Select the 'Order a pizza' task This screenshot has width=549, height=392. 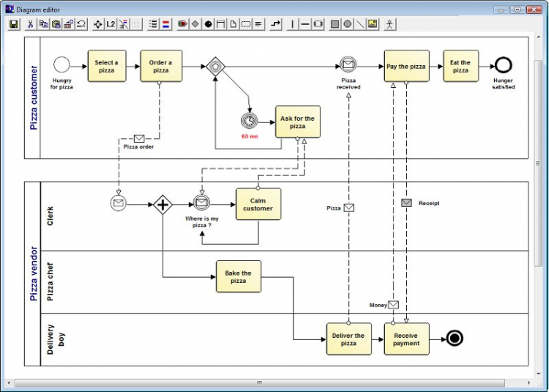[x=161, y=66]
